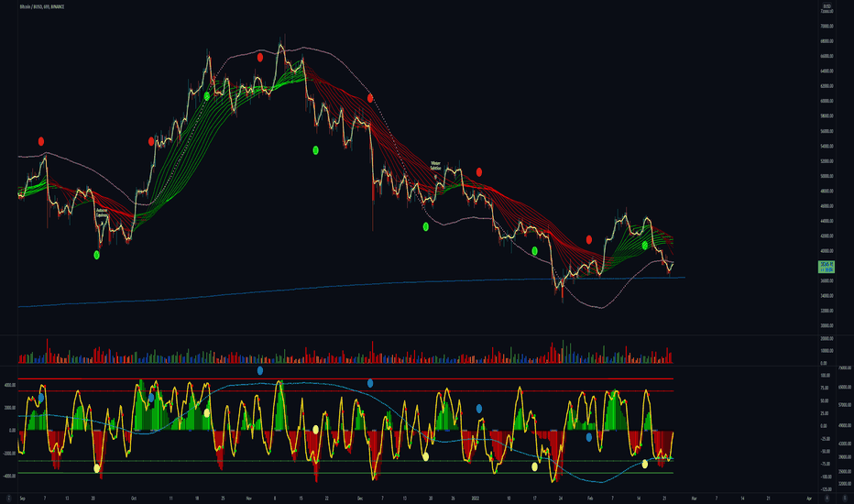This screenshot has width=854, height=504.
Task: Click the blue indicator dot at start of February
Action: 589,437
